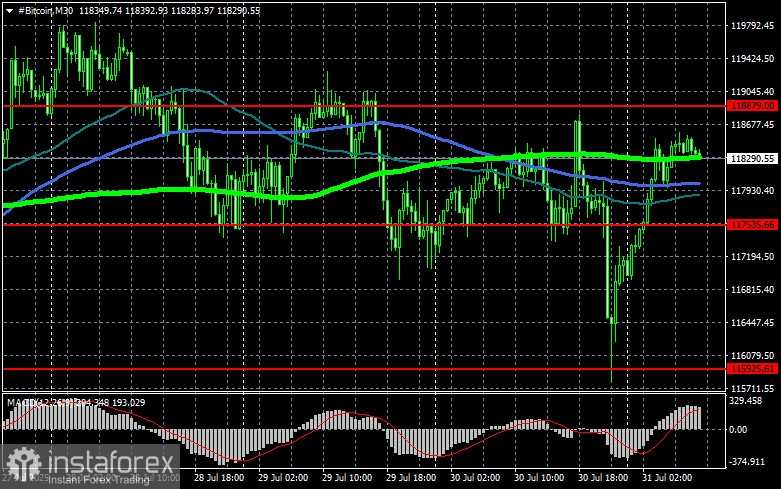Click the 30 Jul 02:00 time label
Viewport: 781px width, 489px height.
475,478
